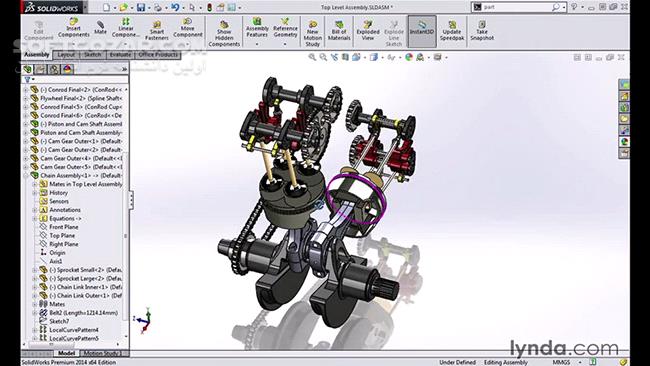The image size is (650, 366).
Task: Click the Undo icon
Action: click(175, 7)
